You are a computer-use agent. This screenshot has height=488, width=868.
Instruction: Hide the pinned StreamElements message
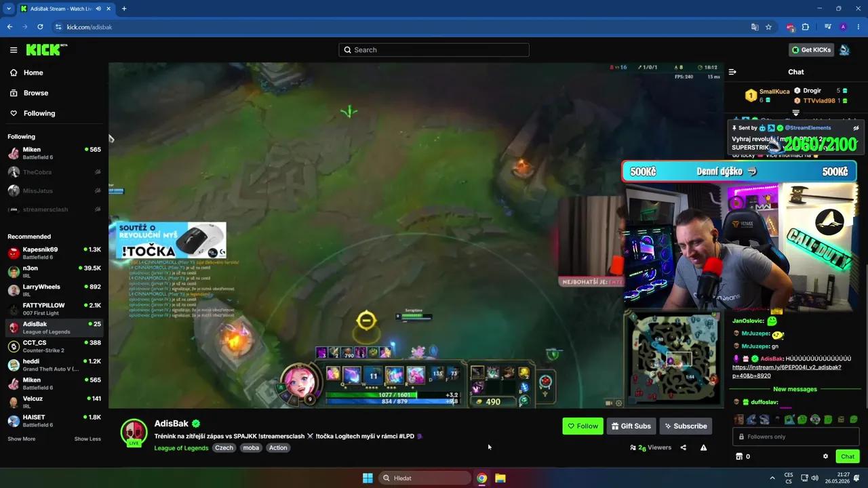pos(856,127)
